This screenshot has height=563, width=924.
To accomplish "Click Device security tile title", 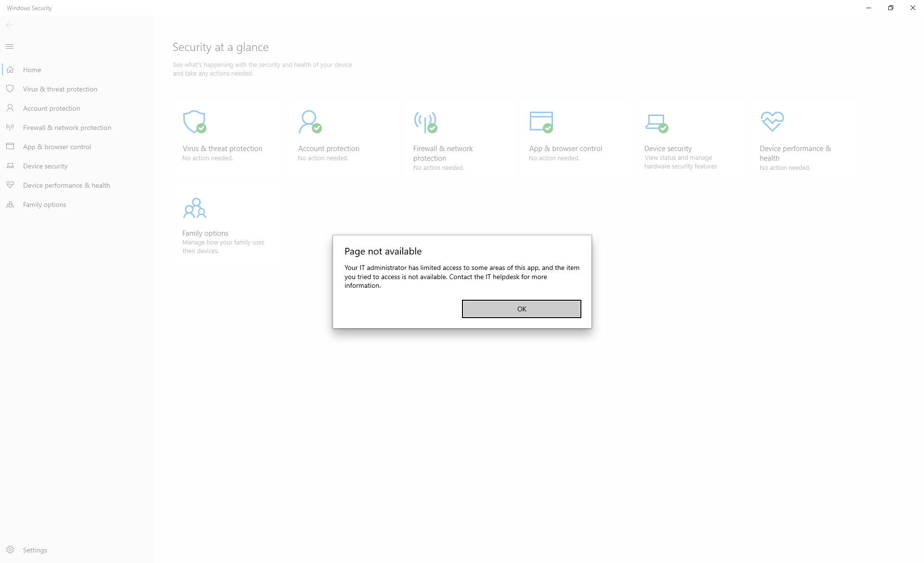I will 668,149.
